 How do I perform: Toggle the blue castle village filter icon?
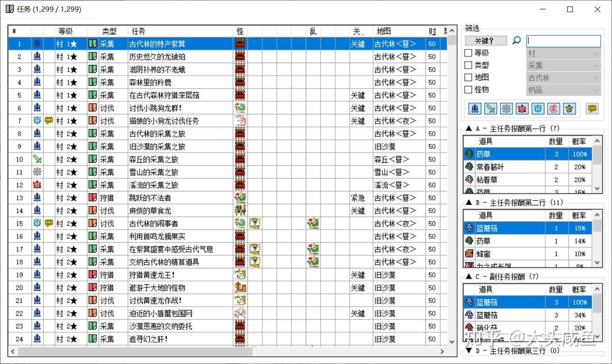pyautogui.click(x=475, y=109)
